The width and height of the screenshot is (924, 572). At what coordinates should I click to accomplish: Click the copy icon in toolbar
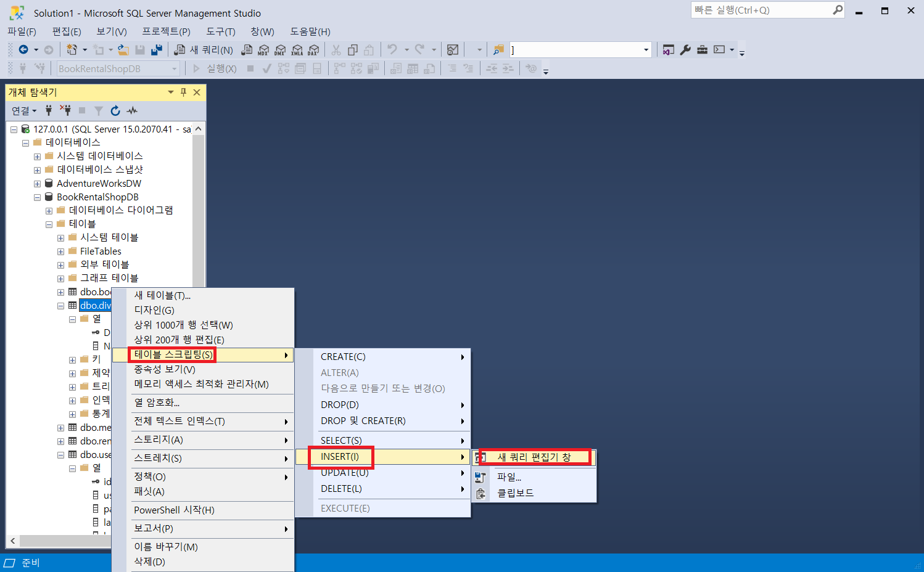(x=353, y=49)
